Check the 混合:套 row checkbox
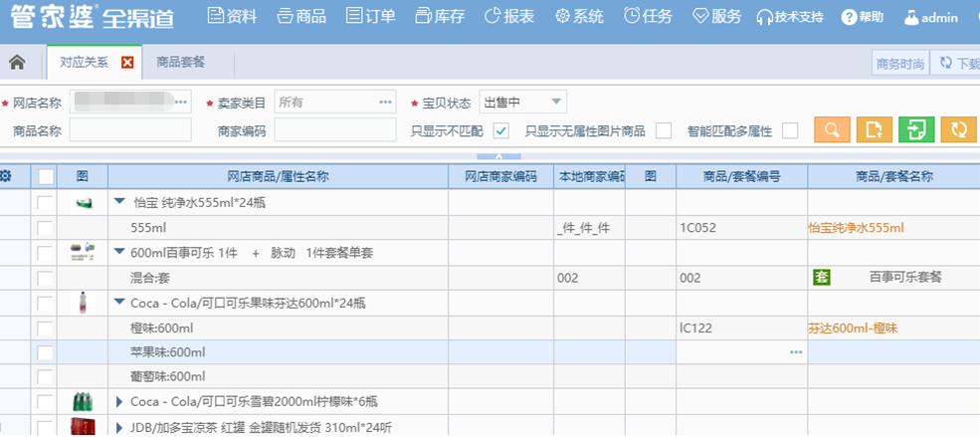The width and height of the screenshot is (980, 437). [45, 278]
